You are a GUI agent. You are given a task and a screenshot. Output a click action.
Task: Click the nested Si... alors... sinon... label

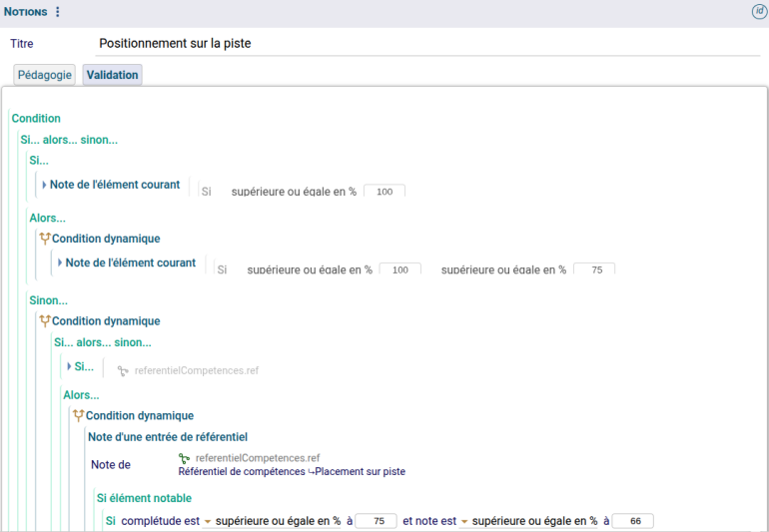point(103,342)
